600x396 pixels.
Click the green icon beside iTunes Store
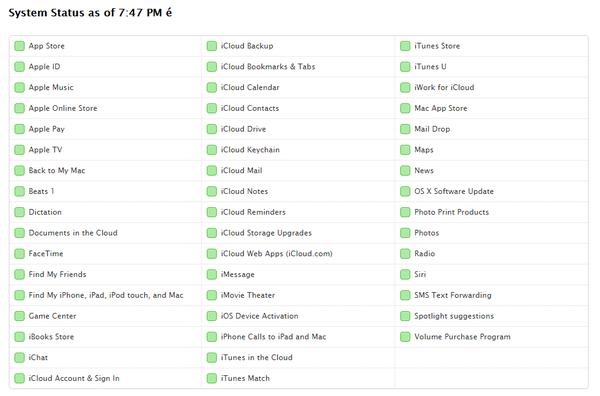point(405,46)
